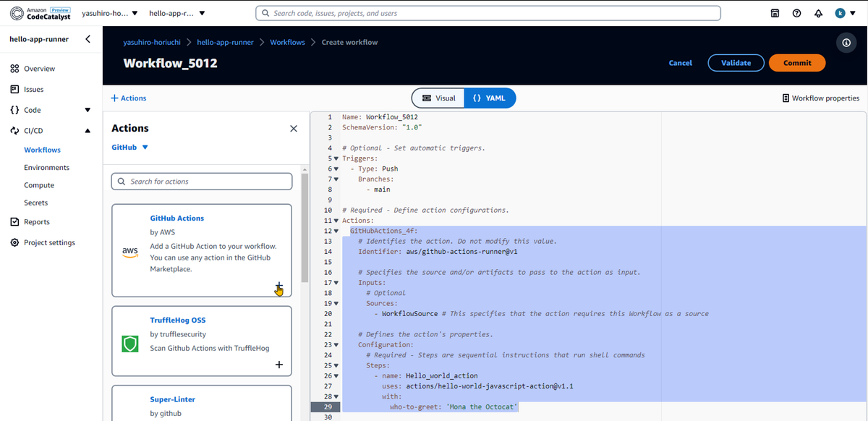Switch the editor to Visual mode

click(438, 98)
